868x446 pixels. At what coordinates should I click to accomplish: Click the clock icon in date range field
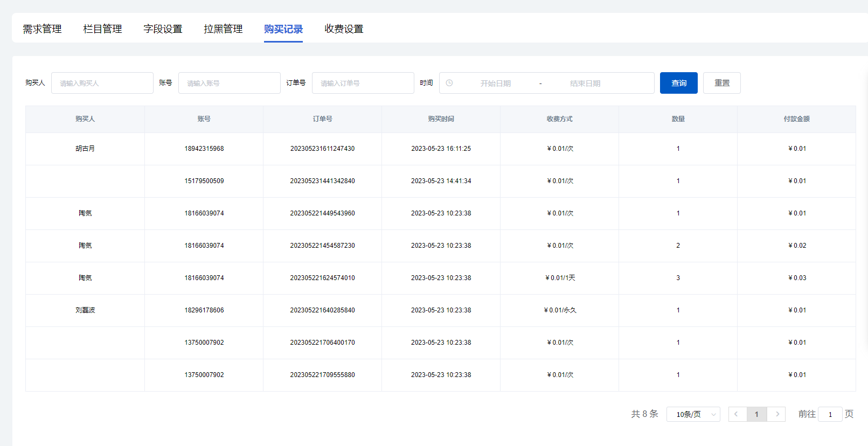tap(449, 83)
